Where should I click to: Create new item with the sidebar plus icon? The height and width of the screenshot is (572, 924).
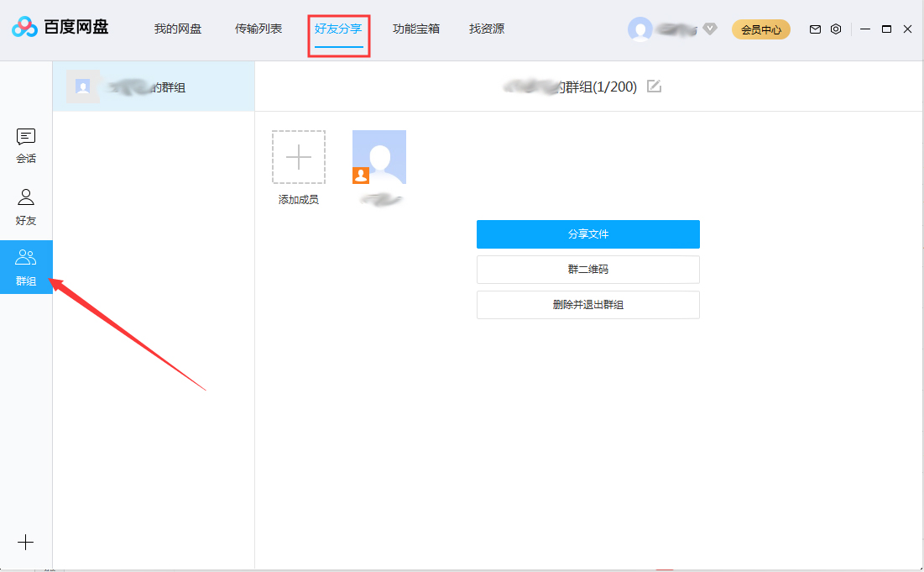click(25, 543)
